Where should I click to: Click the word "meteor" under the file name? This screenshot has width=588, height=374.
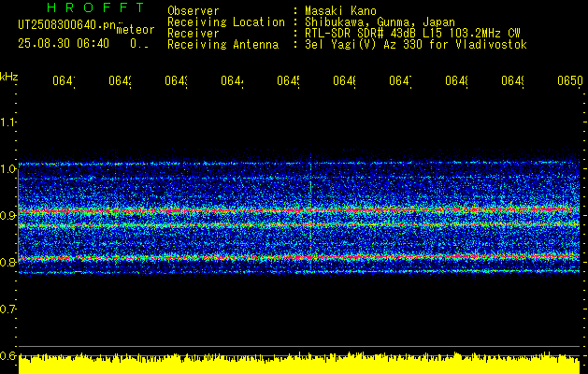[x=136, y=30]
